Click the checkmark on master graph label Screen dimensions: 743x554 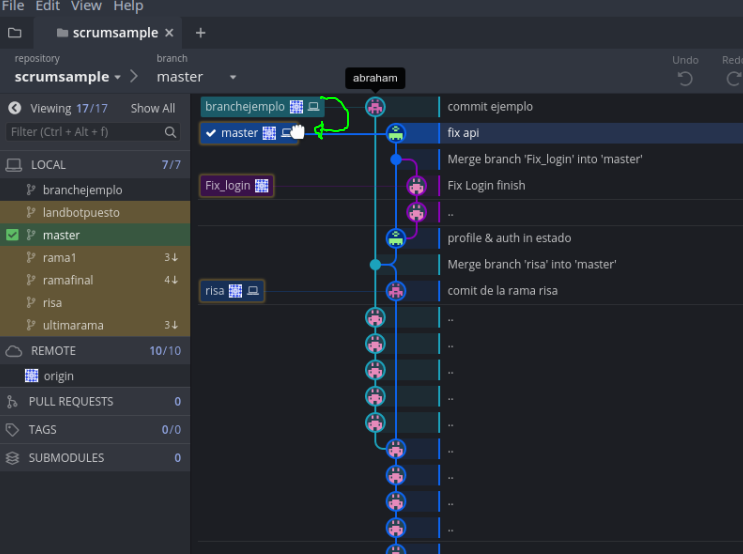tap(211, 133)
